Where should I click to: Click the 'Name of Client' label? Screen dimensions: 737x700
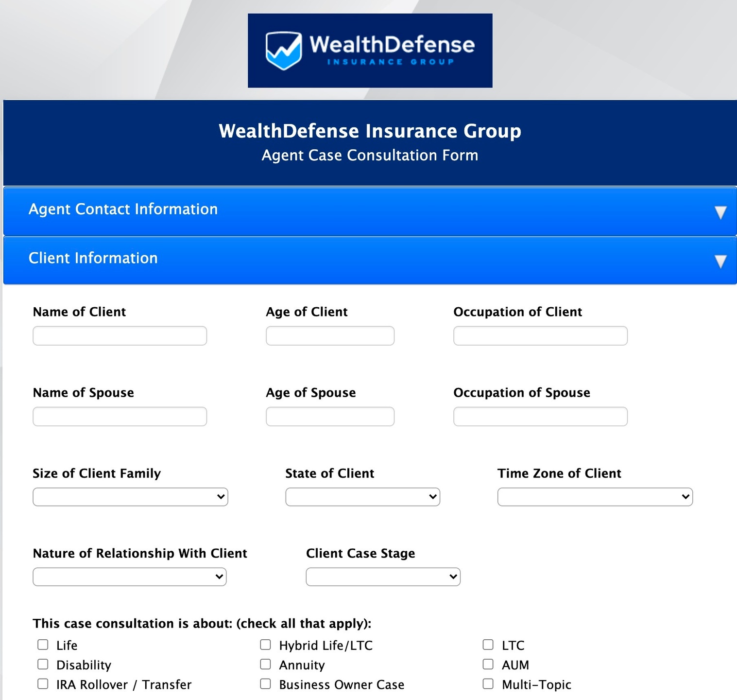[x=79, y=312]
